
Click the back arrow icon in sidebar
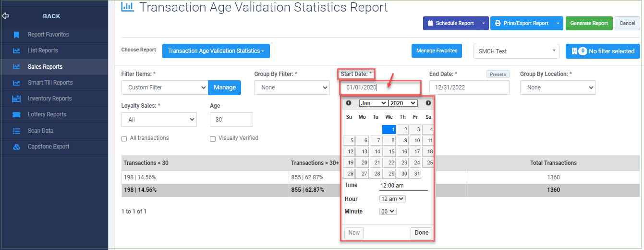6,16
